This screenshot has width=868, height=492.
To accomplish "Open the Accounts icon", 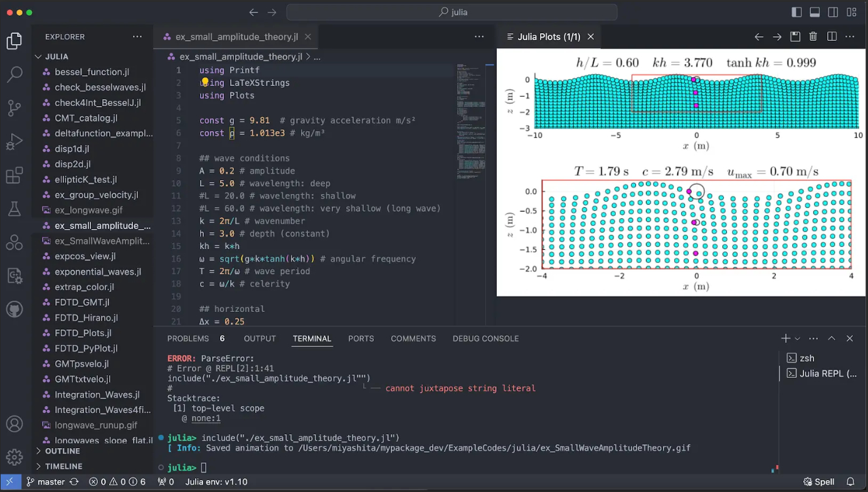I will tap(14, 424).
